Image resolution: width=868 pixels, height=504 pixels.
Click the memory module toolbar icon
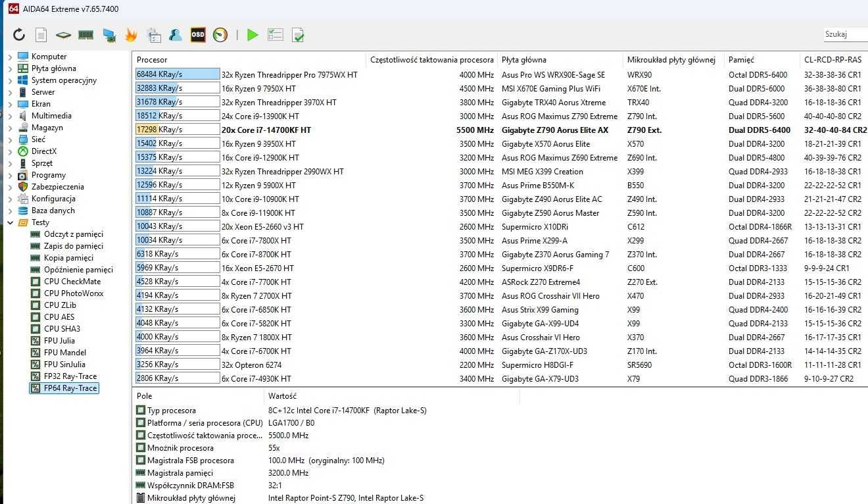(x=85, y=35)
